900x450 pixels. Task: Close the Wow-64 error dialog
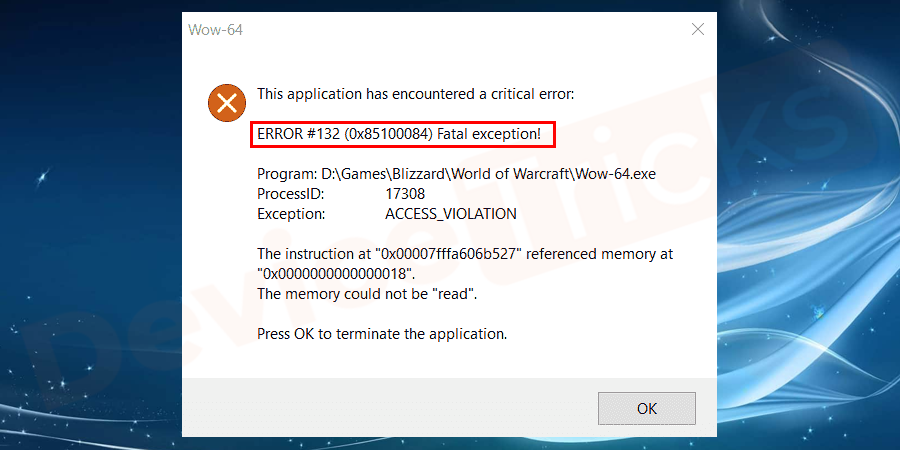point(697,29)
